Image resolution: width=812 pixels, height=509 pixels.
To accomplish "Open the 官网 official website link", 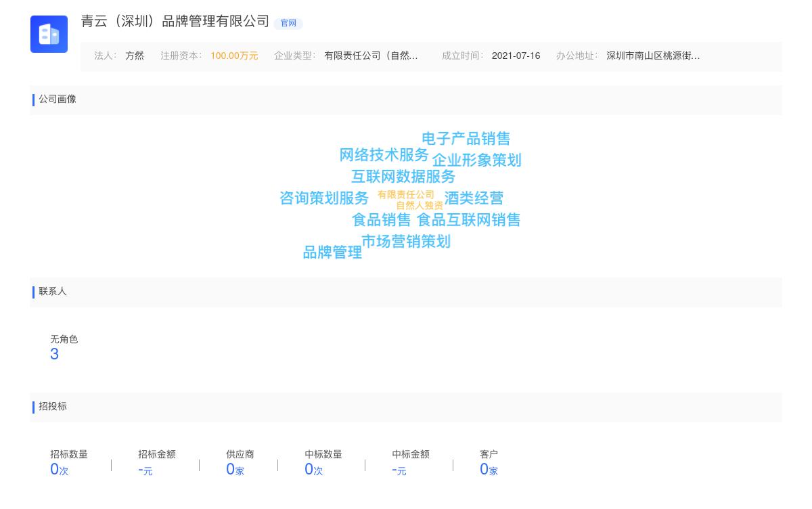I will click(x=288, y=23).
